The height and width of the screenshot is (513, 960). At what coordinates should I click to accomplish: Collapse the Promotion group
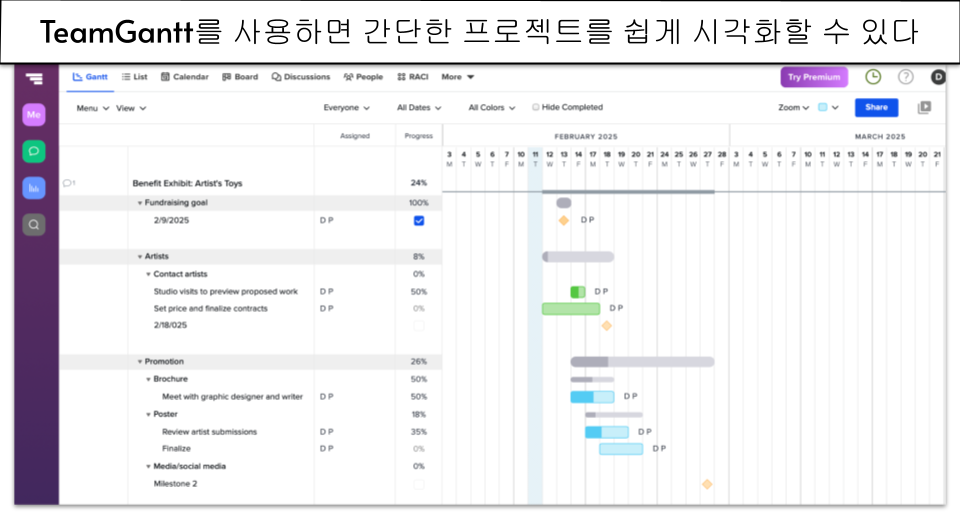tap(140, 362)
